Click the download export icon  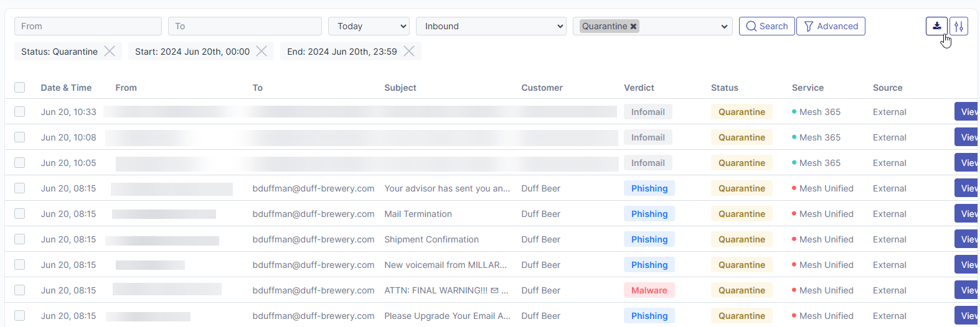click(936, 26)
